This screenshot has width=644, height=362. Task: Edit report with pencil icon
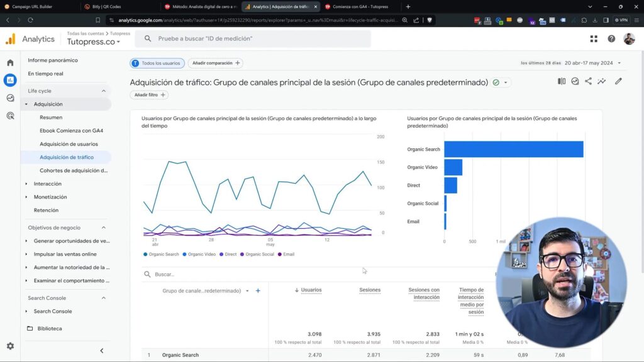point(618,81)
